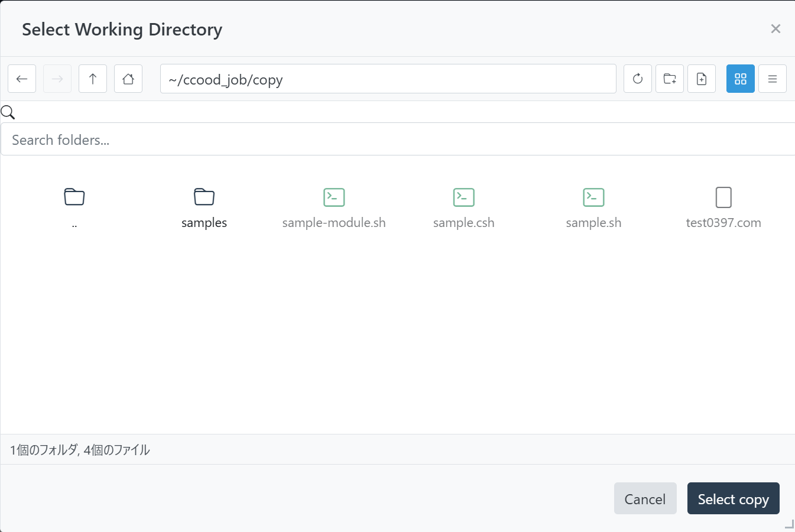Open the parent folder '..' icon
The image size is (795, 532).
pyautogui.click(x=74, y=197)
